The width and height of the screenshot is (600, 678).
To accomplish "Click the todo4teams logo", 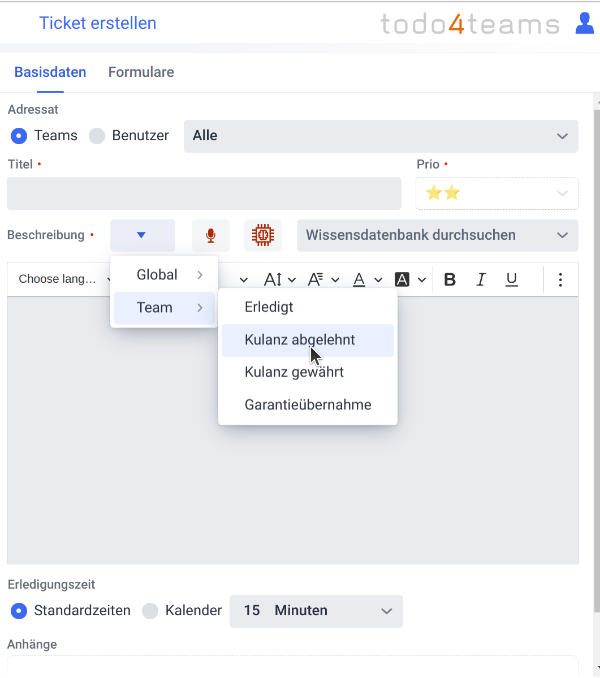I will 470,24.
